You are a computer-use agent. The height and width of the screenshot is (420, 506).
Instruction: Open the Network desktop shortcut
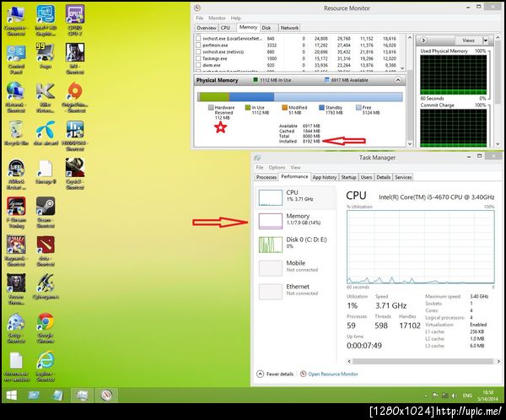coord(16,97)
